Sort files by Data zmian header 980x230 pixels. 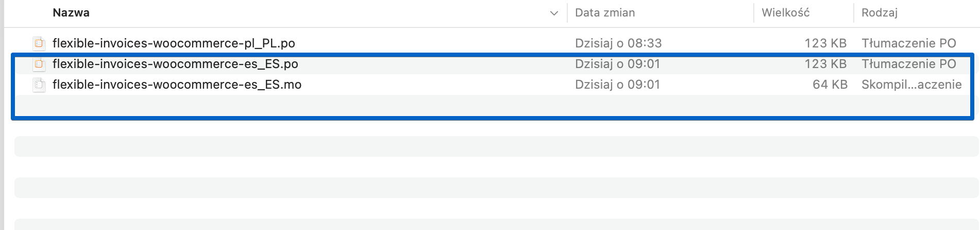605,13
